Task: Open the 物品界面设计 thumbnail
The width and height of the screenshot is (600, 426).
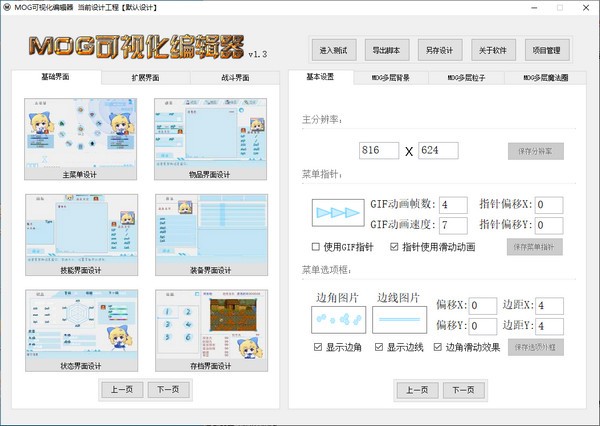Action: tap(210, 134)
